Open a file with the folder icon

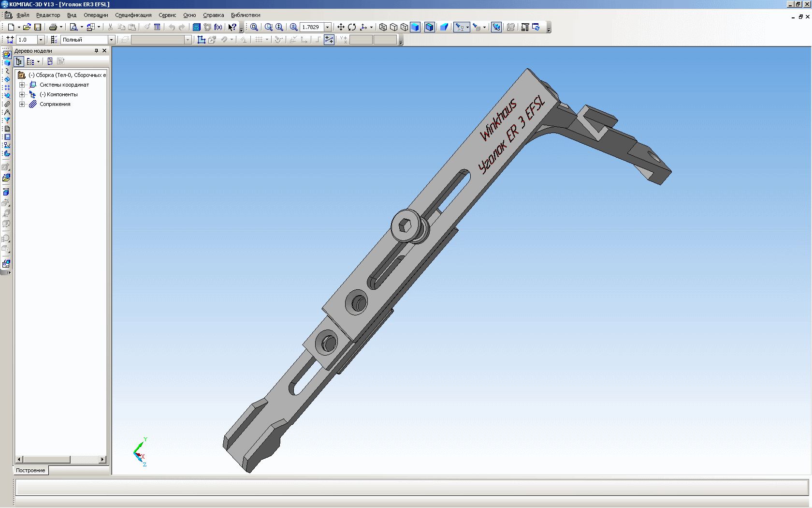(x=27, y=27)
